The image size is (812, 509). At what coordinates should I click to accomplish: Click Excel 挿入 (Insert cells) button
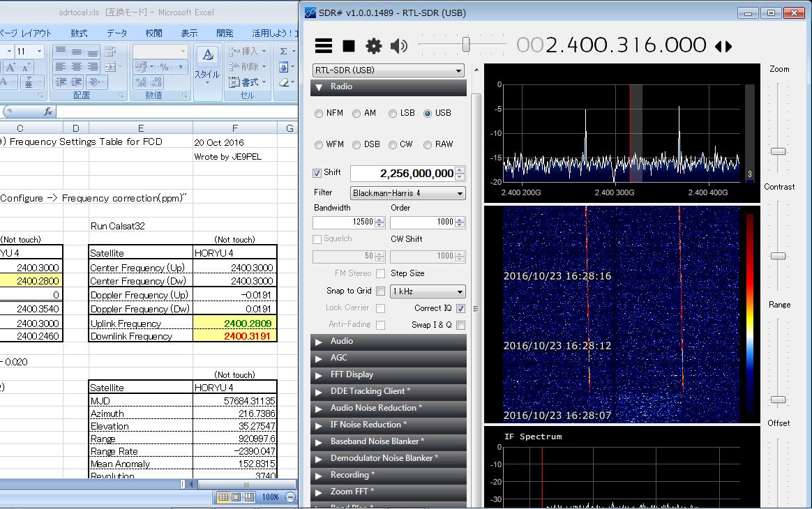coord(248,52)
